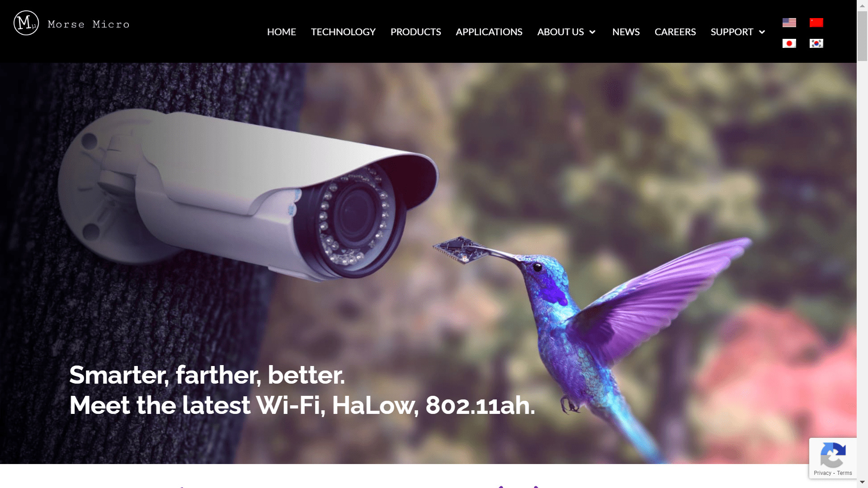Open the About Us menu

[561, 32]
